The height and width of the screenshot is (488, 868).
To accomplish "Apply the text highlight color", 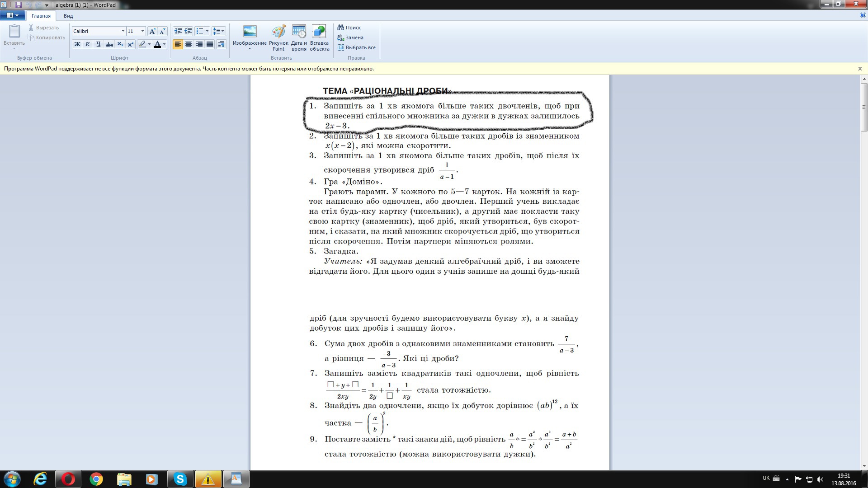I will [142, 44].
